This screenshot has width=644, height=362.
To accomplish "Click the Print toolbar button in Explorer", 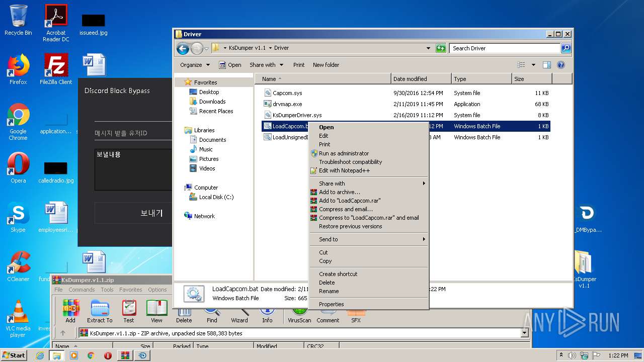I will [299, 65].
